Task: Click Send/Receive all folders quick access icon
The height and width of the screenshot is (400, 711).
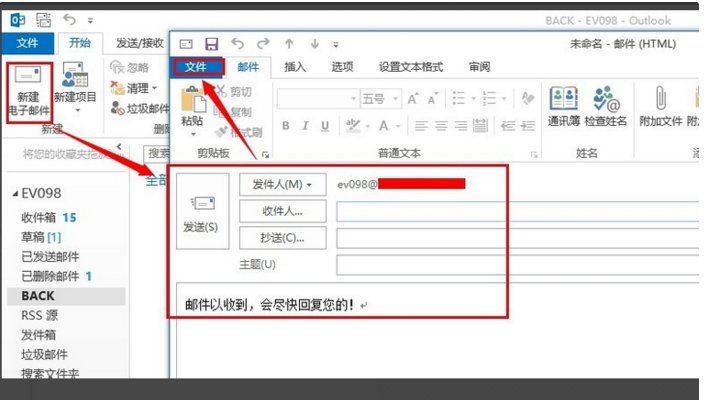Action: 44,20
